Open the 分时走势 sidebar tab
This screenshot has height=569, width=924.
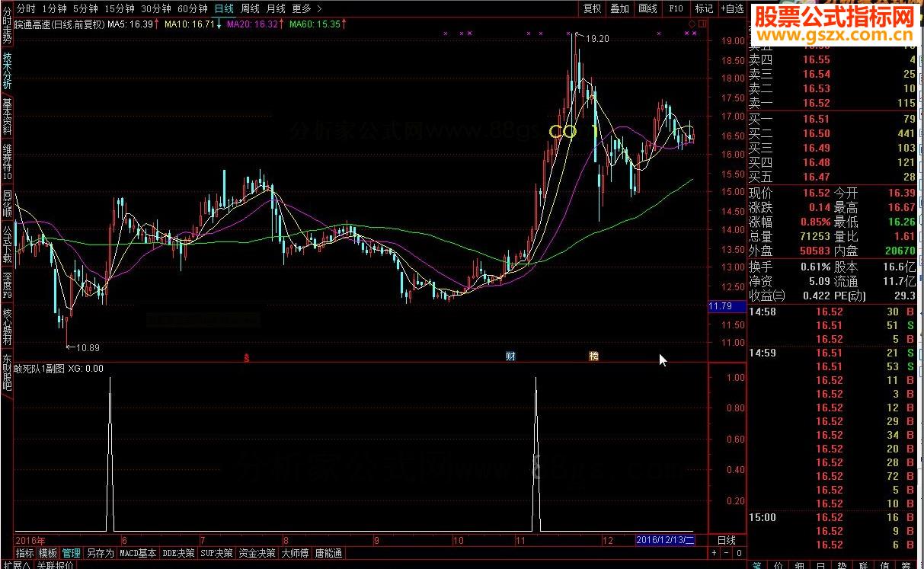[x=7, y=24]
